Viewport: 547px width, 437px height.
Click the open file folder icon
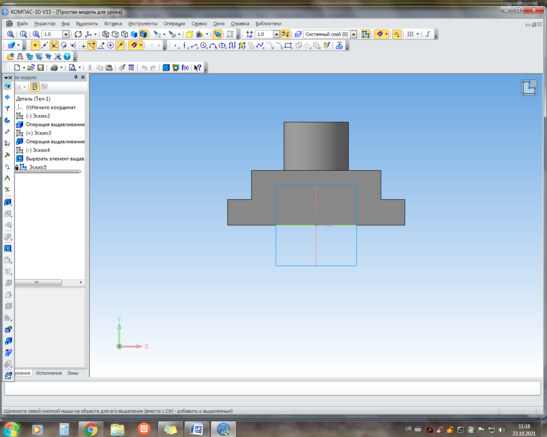click(x=31, y=68)
